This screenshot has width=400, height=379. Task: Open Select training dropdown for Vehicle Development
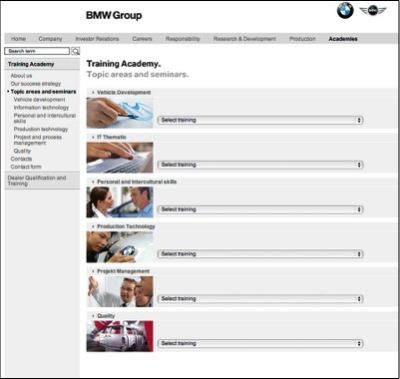[260, 120]
